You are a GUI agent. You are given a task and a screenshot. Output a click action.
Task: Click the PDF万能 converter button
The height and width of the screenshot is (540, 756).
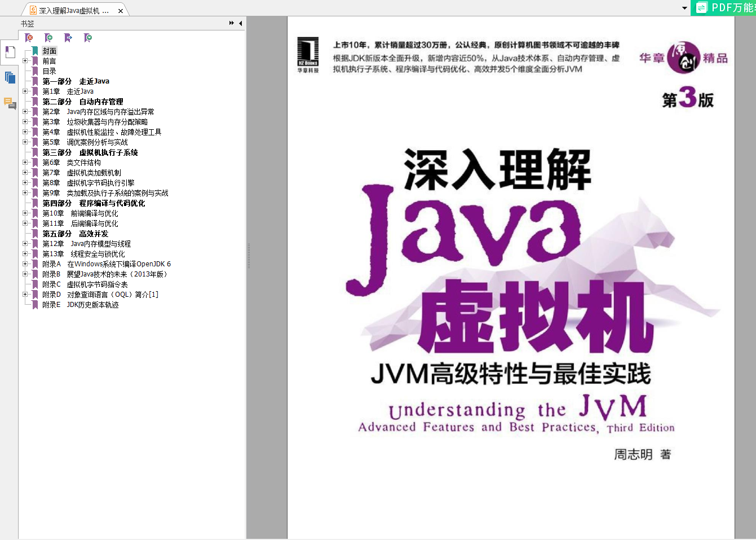tap(724, 7)
